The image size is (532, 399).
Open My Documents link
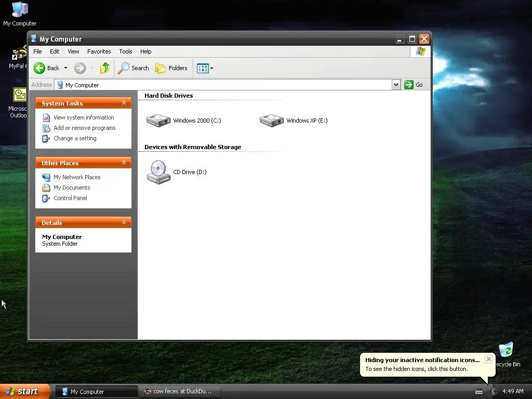pyautogui.click(x=72, y=188)
